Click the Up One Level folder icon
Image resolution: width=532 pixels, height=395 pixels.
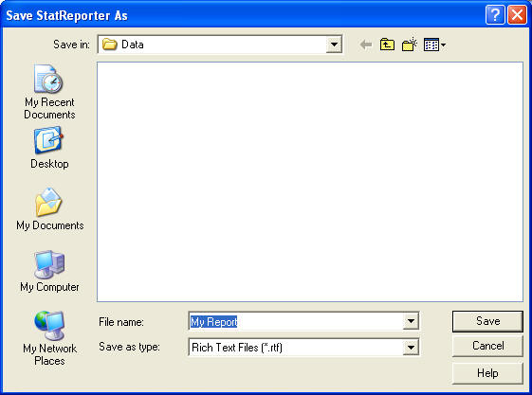[387, 45]
